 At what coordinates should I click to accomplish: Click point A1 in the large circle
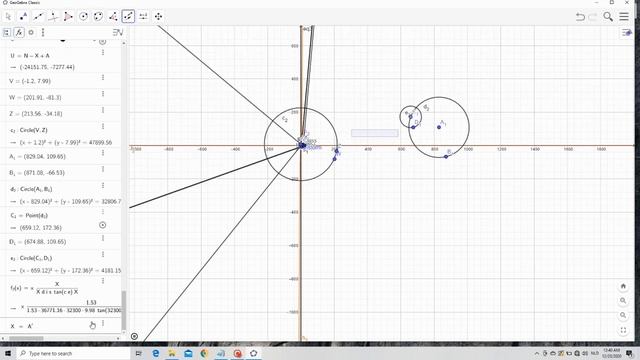[439, 127]
